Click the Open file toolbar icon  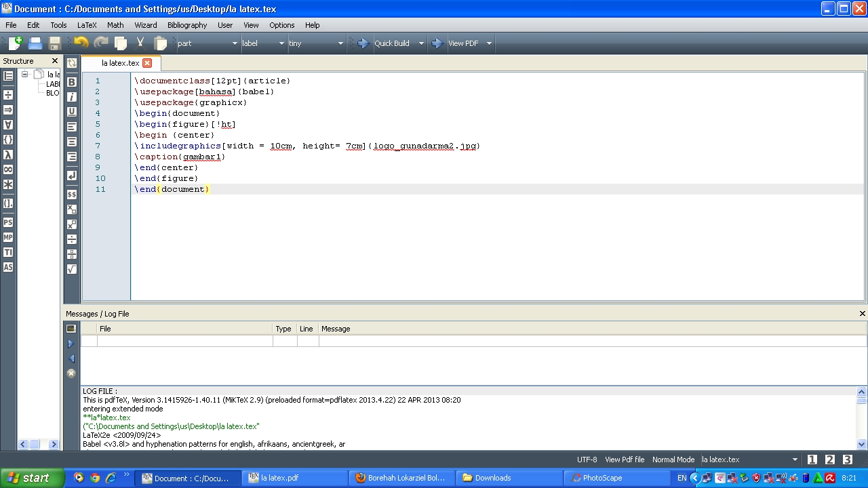(35, 43)
